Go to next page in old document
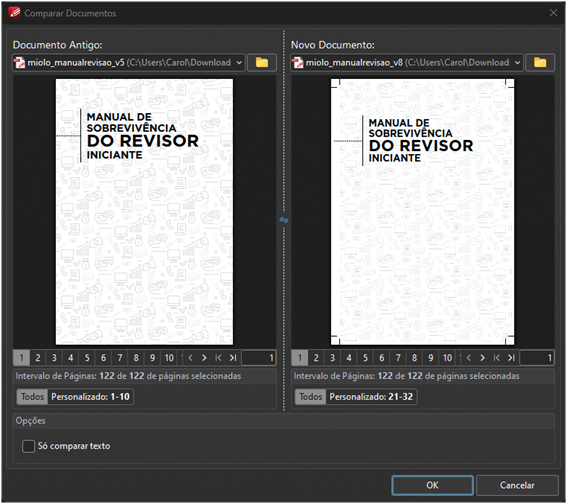The image size is (567, 504). coord(204,358)
